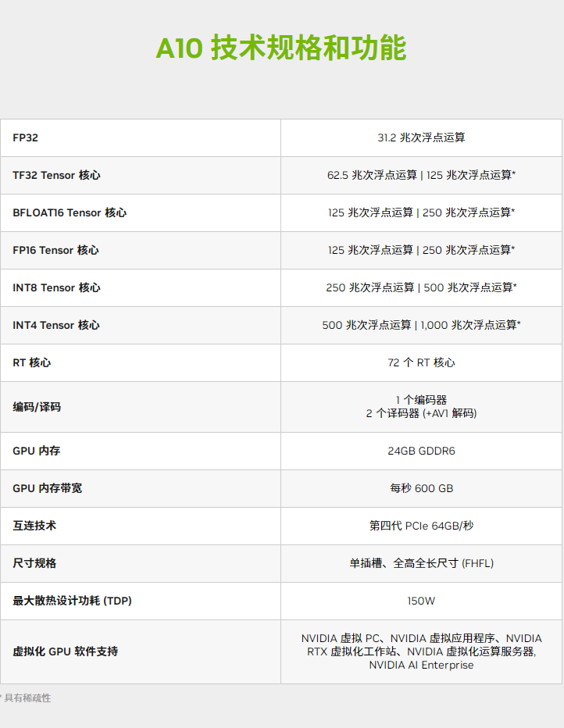Image resolution: width=564 pixels, height=728 pixels.
Task: Select the 'INT8 Tensor 核心' label
Action: click(56, 288)
